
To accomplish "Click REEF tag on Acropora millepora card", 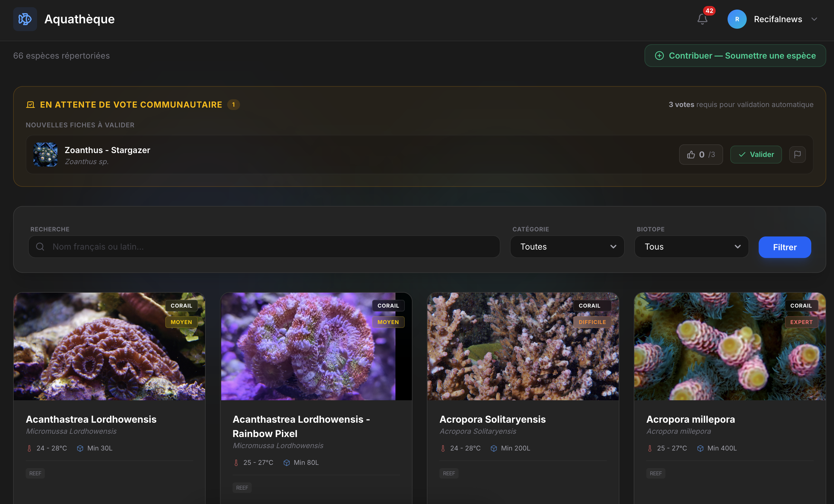I will 655,473.
